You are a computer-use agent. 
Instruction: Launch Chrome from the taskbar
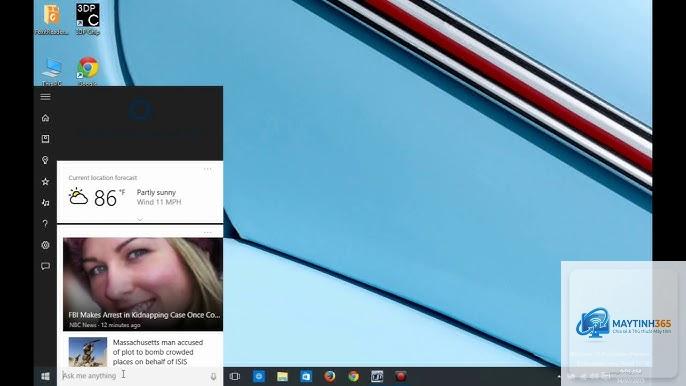pyautogui.click(x=354, y=376)
